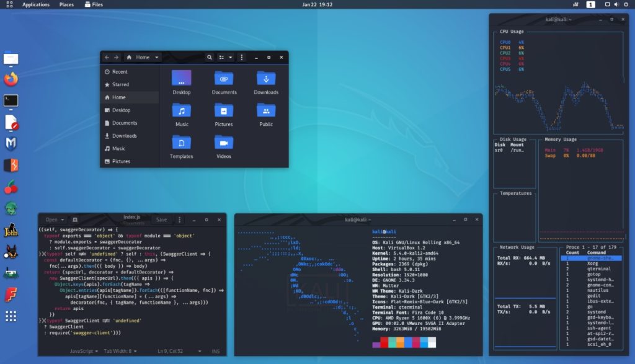Open the Places menu in the top bar
635x364 pixels.
pos(66,4)
